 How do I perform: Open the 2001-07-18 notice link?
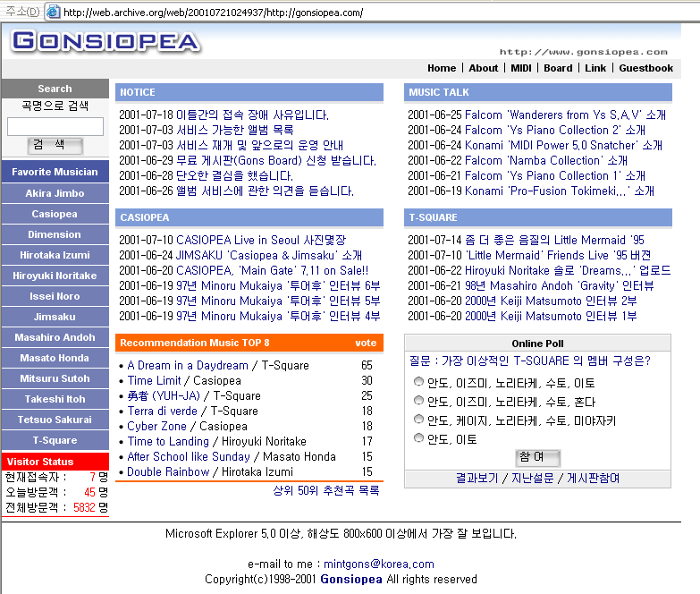[252, 115]
